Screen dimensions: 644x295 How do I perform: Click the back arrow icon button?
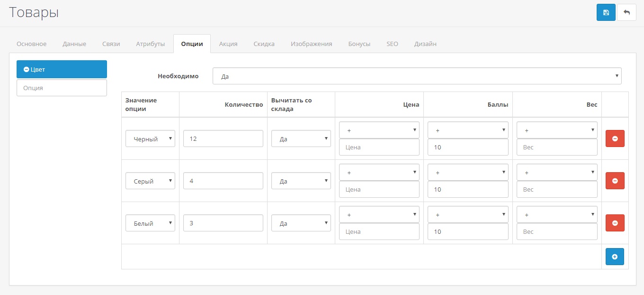pyautogui.click(x=626, y=12)
